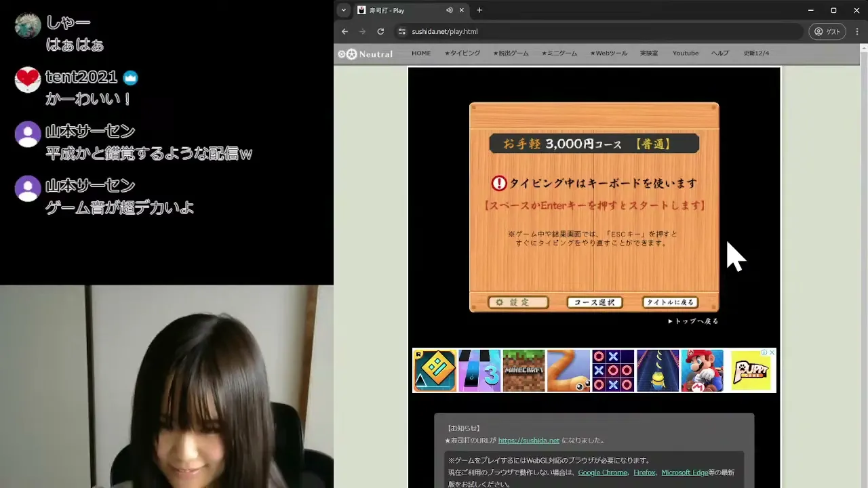Open the Minion runner ad thumbnail
The height and width of the screenshot is (488, 868).
658,371
